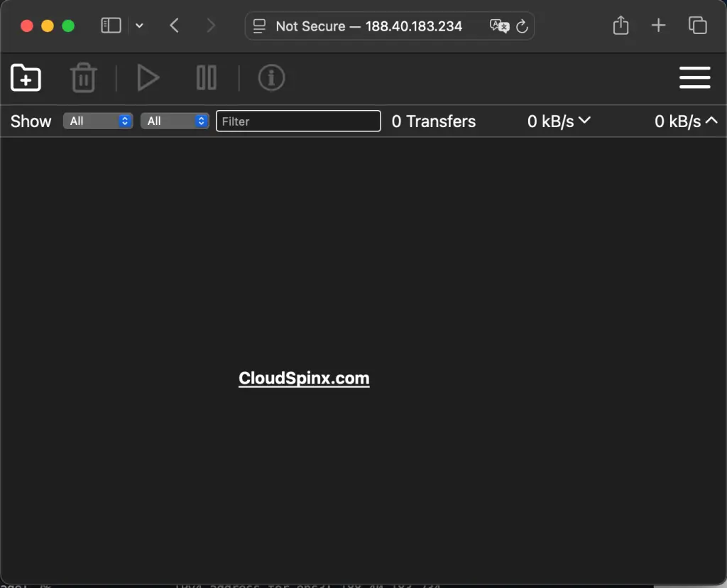
Task: Click the remove torrent trash icon
Action: 84,78
